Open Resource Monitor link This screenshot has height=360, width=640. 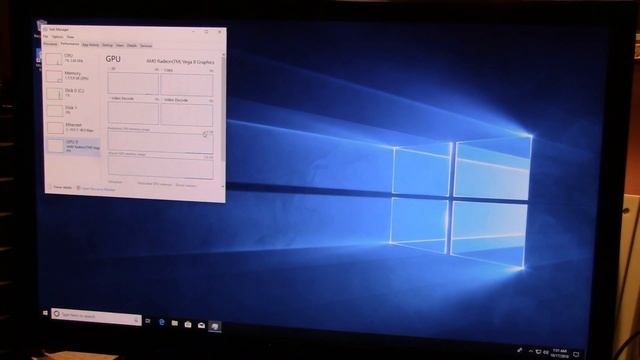pos(96,189)
